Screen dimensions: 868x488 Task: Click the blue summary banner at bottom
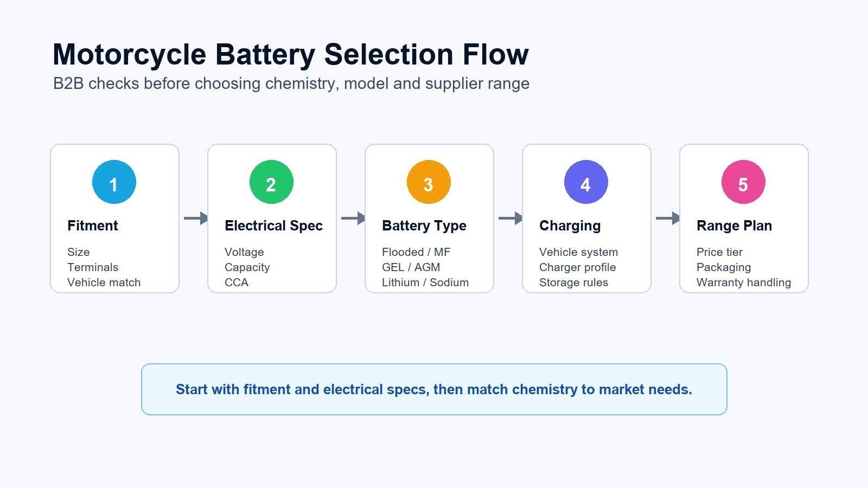(434, 389)
